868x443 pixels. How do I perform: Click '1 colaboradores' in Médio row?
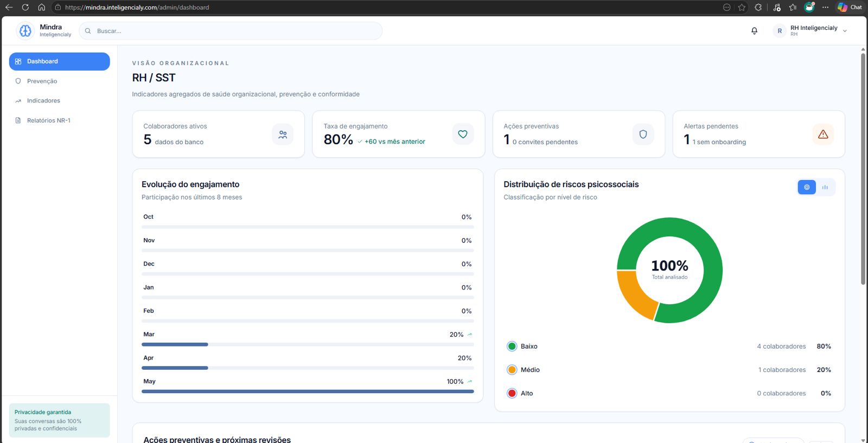(782, 370)
